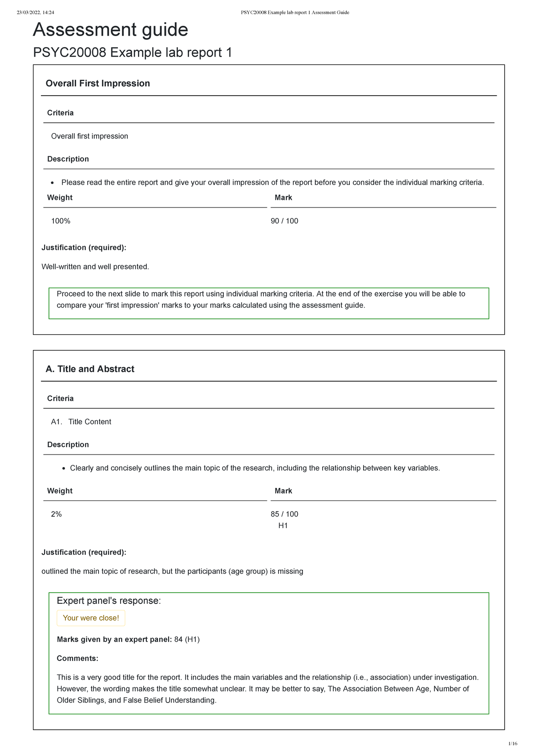Click the '2%' weight value
The width and height of the screenshot is (534, 756).
[57, 514]
